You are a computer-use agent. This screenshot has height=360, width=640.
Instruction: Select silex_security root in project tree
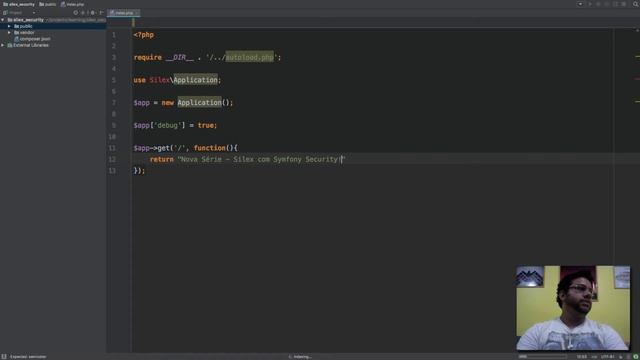pos(25,20)
